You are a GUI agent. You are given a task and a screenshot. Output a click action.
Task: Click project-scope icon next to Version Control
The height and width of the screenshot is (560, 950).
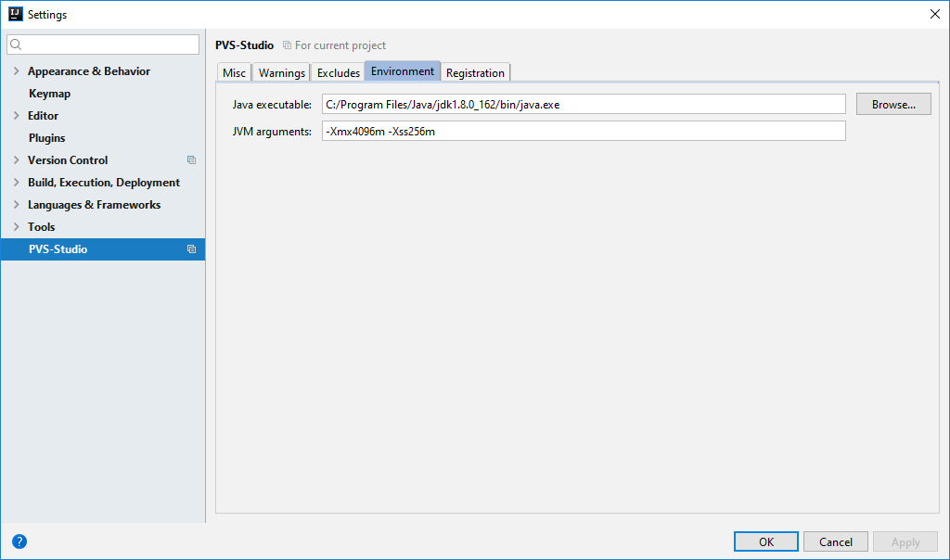(x=191, y=159)
